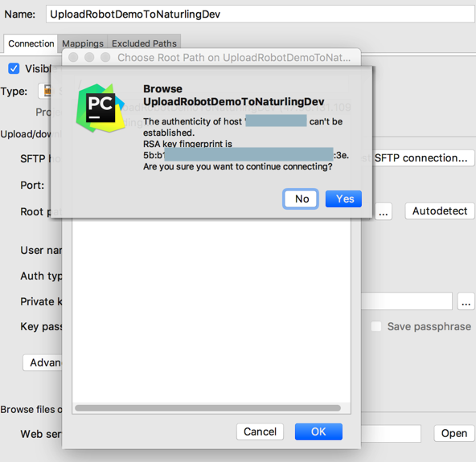476x462 pixels.
Task: Click the private key browse ellipsis button
Action: coord(466,301)
